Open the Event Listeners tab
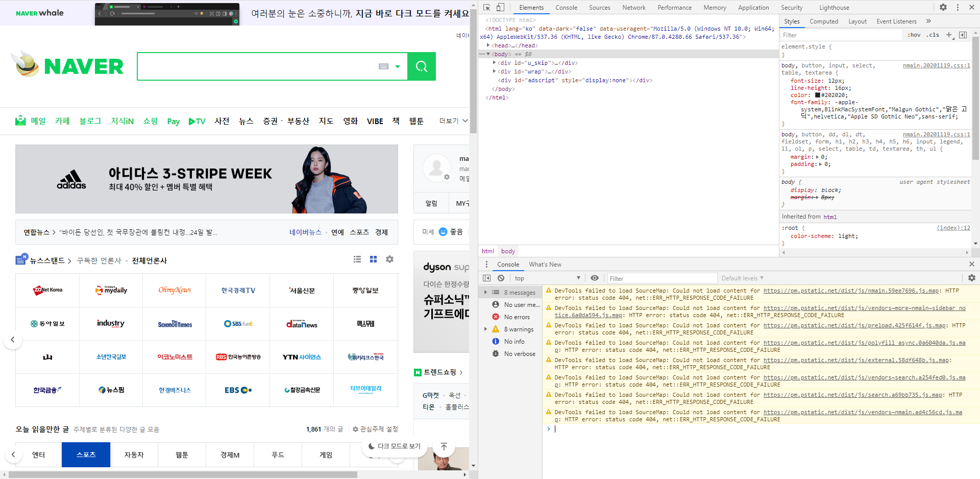 (x=897, y=21)
